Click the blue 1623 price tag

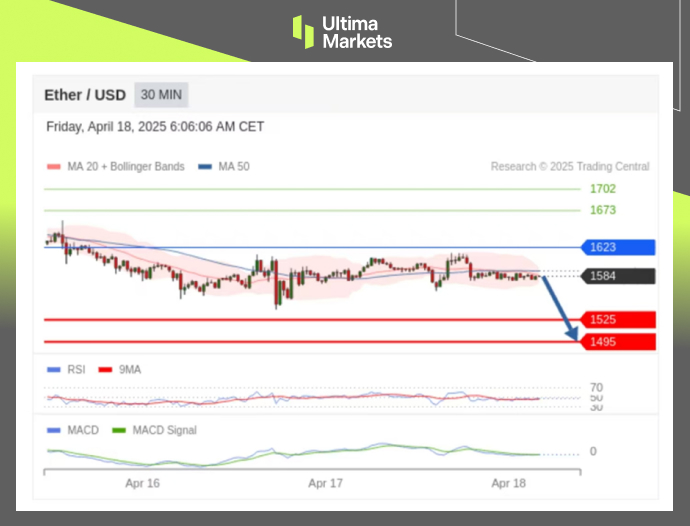[617, 247]
